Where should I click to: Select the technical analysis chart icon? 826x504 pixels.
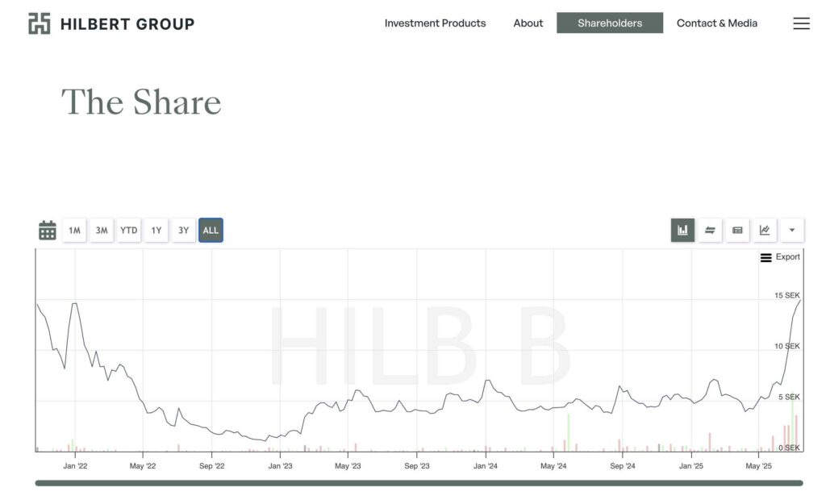tap(764, 230)
